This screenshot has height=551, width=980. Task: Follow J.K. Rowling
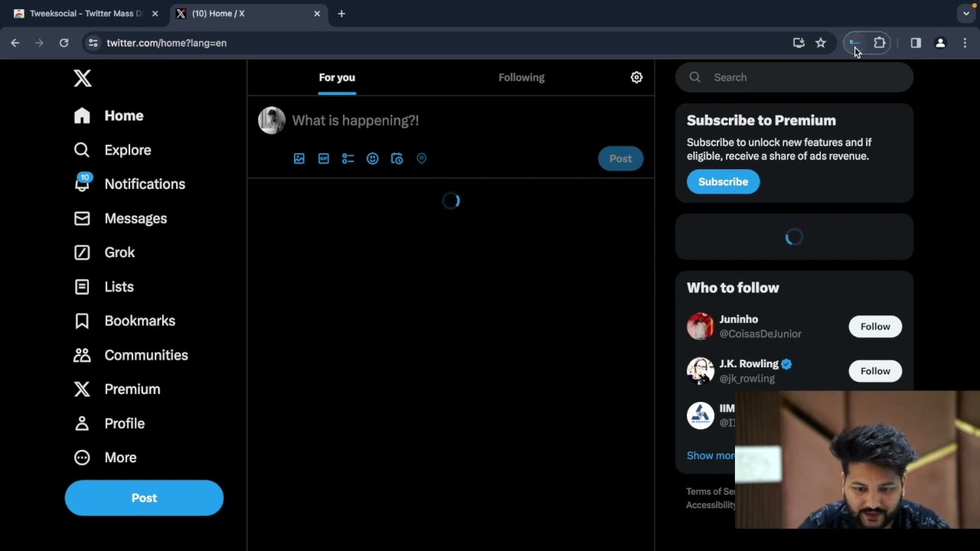click(875, 371)
